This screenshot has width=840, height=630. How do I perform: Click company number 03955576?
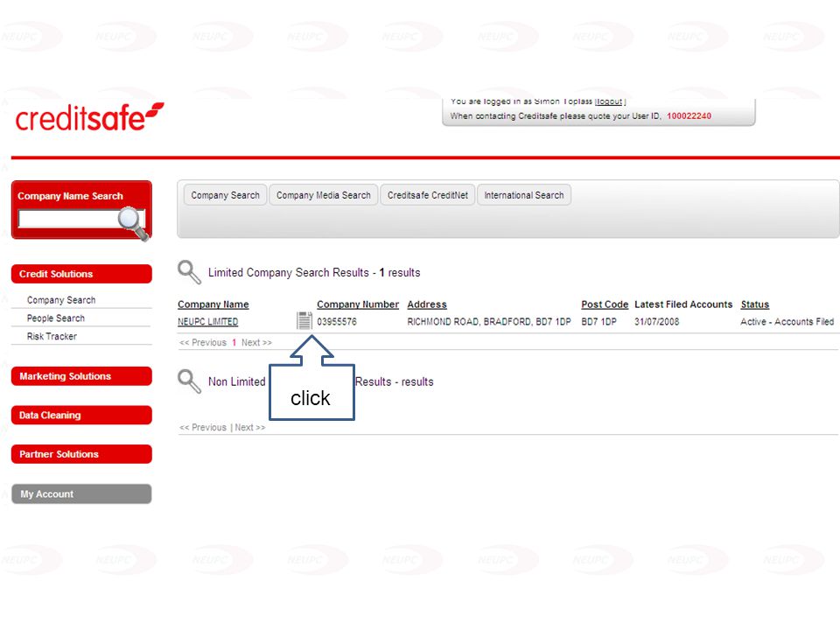click(x=337, y=321)
